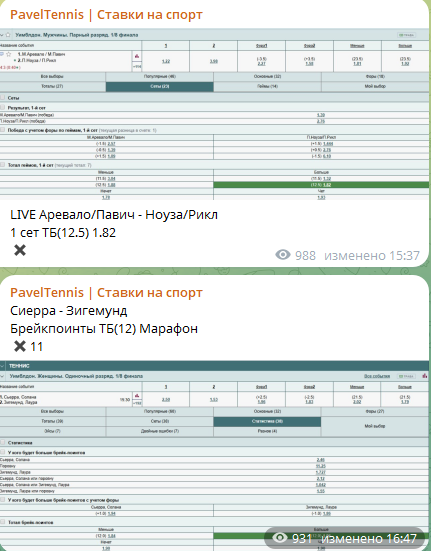The height and width of the screenshot is (551, 431).
Task: Toggle У кого будет больше брейк-поинтов checkbox
Action: [2, 453]
